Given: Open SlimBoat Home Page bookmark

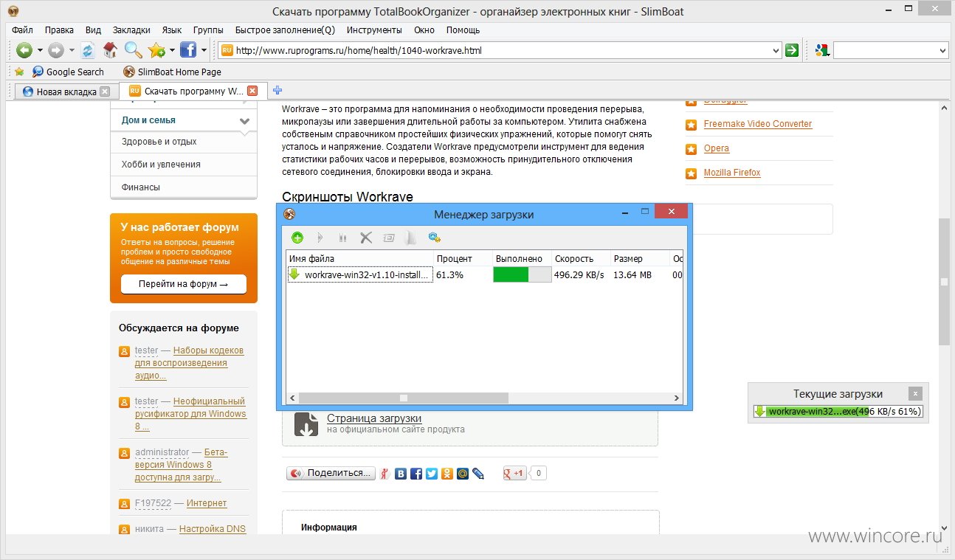Looking at the screenshot, I should (x=172, y=72).
